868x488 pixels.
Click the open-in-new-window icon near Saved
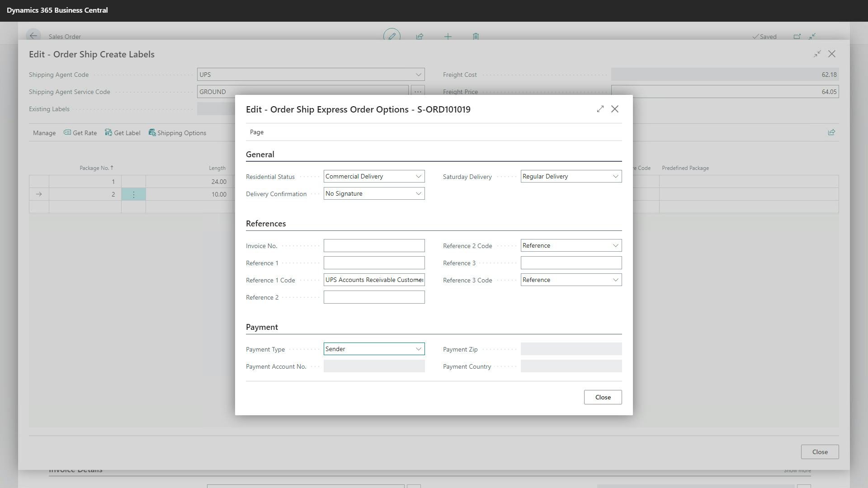click(x=797, y=37)
